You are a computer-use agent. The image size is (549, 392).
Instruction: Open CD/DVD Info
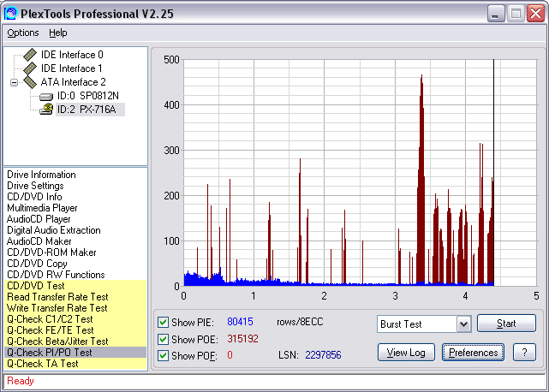click(x=34, y=197)
